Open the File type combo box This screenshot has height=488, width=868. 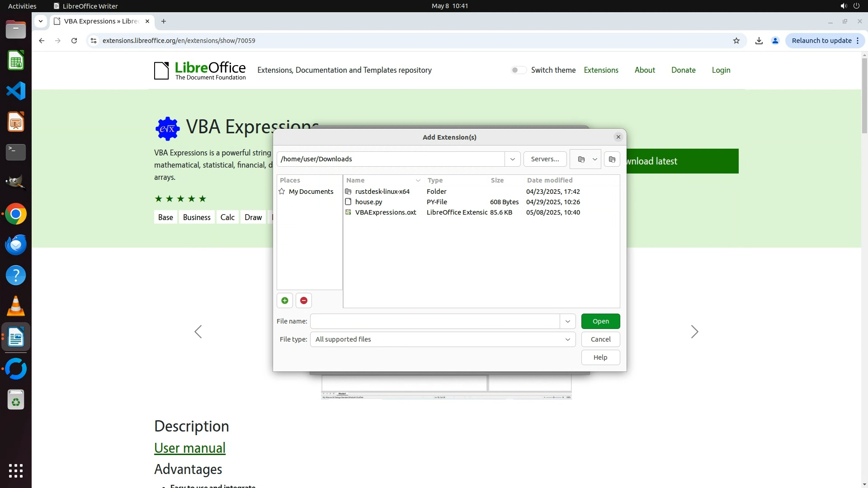coord(442,339)
